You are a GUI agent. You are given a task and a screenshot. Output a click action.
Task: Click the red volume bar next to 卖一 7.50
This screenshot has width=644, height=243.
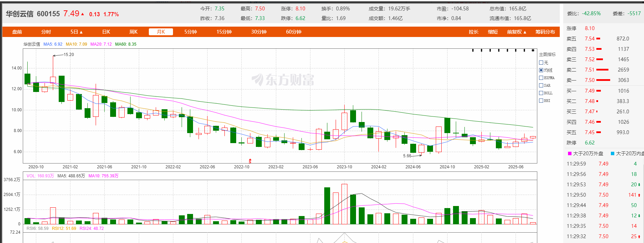pos(603,80)
